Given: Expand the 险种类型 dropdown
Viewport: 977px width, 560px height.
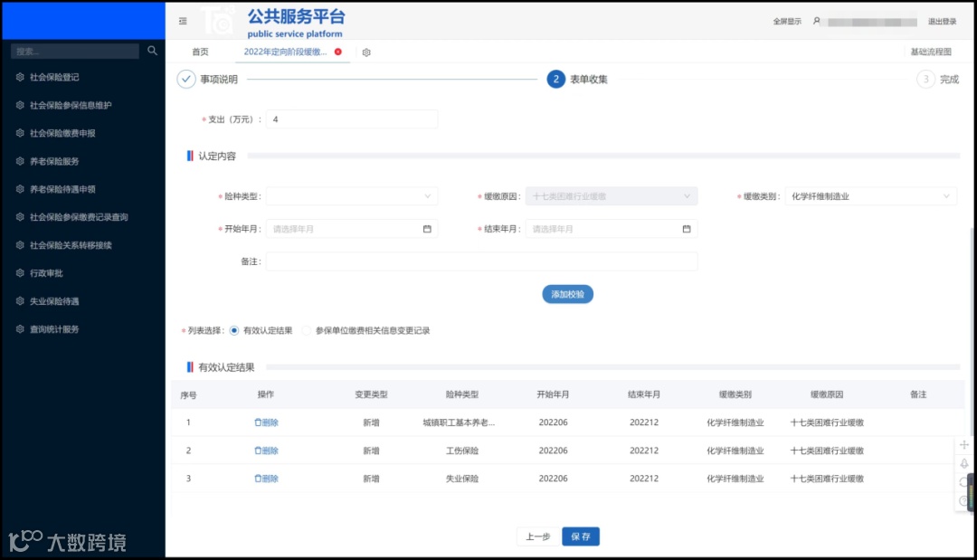Looking at the screenshot, I should (x=352, y=196).
